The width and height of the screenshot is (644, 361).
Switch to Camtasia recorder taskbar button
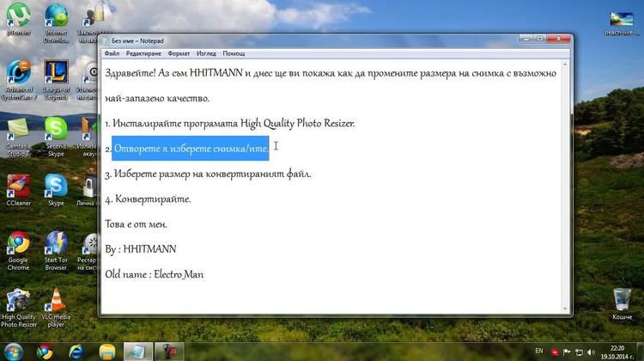pos(169,352)
